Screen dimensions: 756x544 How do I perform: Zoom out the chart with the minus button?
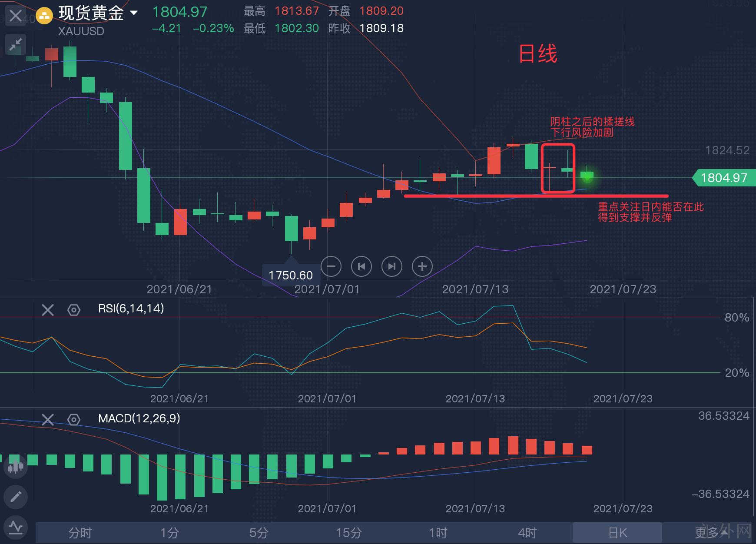(x=331, y=266)
